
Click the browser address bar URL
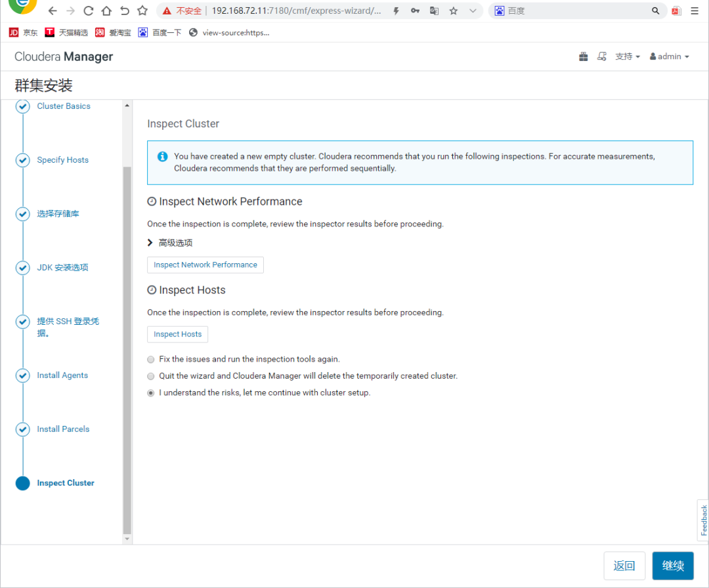click(x=296, y=11)
